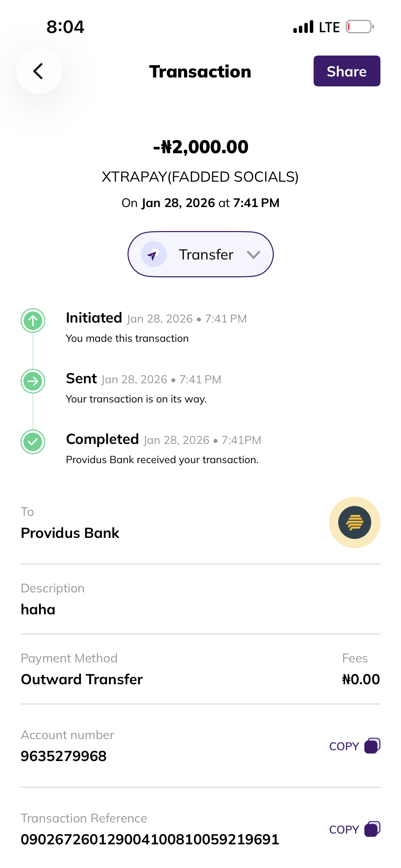
Task: Tap the green Completed checkmark icon
Action: 33,442
